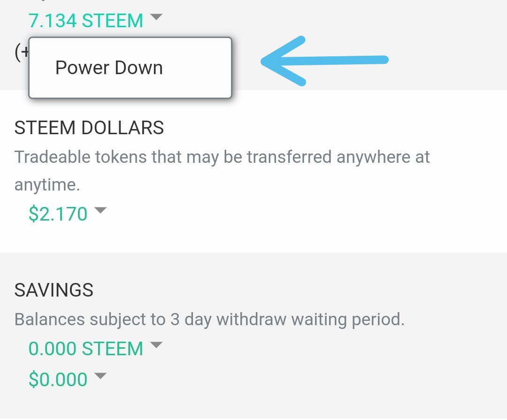This screenshot has height=420, width=507.
Task: Open the $2.170 Steem Dollars balance
Action: (x=58, y=214)
